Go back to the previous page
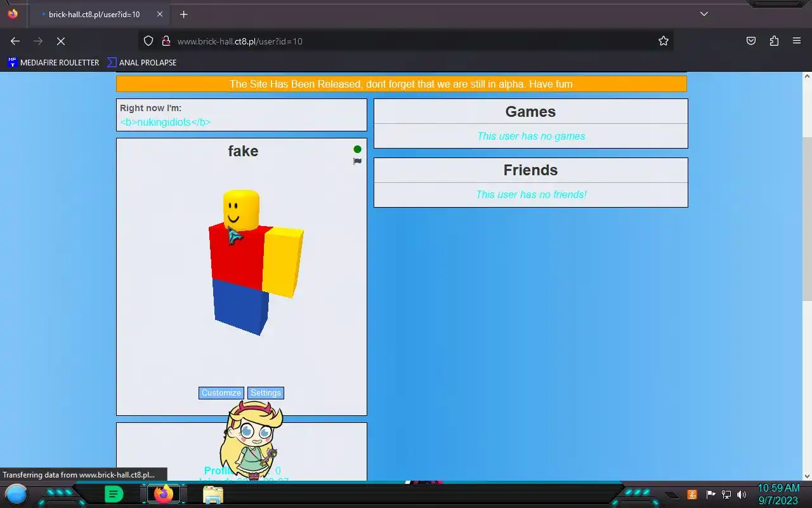This screenshot has width=812, height=508. click(x=15, y=41)
